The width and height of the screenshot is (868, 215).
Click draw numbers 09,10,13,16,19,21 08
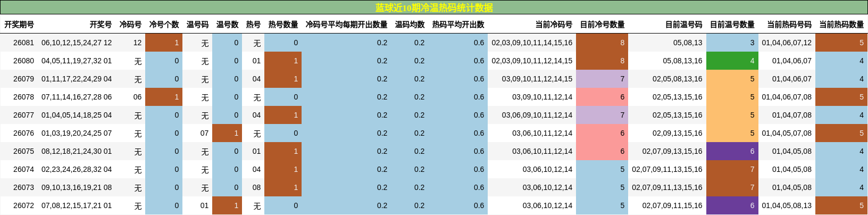(77, 187)
